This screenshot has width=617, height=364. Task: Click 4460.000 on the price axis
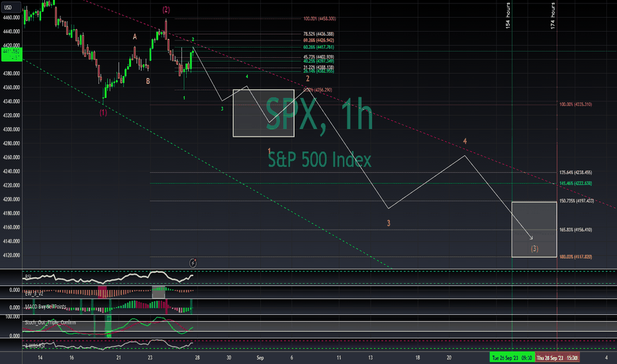point(11,17)
